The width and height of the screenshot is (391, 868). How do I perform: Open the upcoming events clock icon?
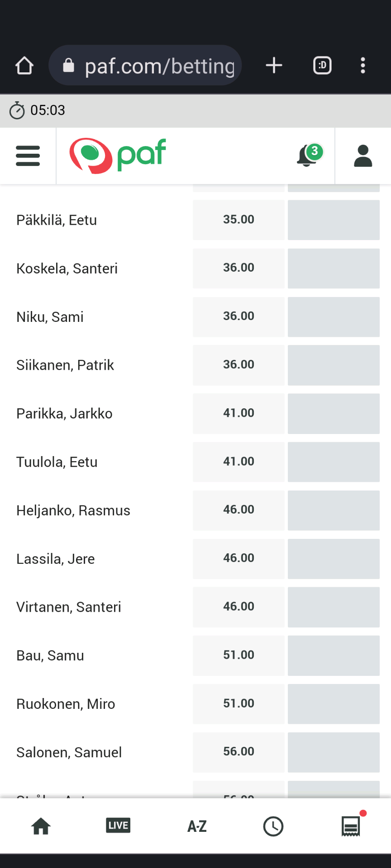click(273, 826)
